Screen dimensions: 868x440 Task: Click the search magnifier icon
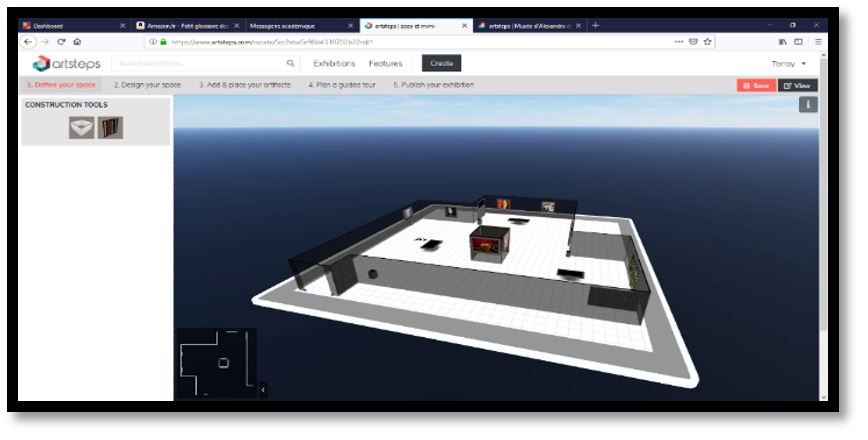click(x=291, y=63)
